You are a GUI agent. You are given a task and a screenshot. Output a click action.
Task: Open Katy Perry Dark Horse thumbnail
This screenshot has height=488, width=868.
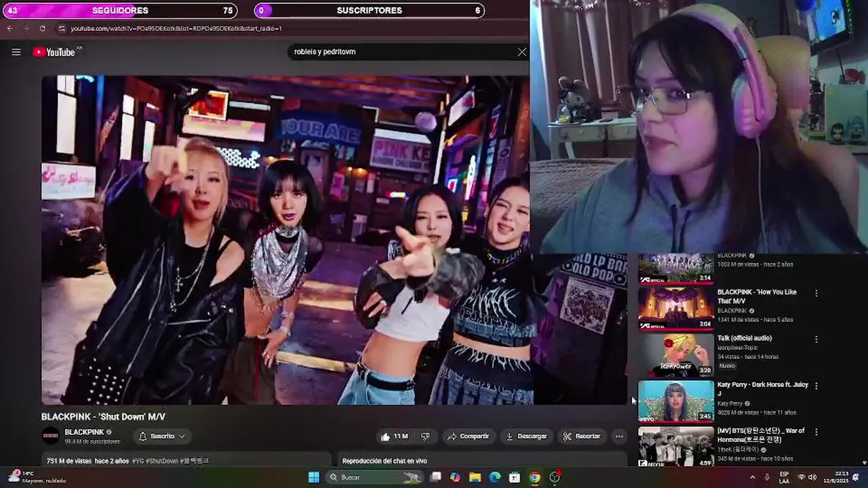click(675, 401)
